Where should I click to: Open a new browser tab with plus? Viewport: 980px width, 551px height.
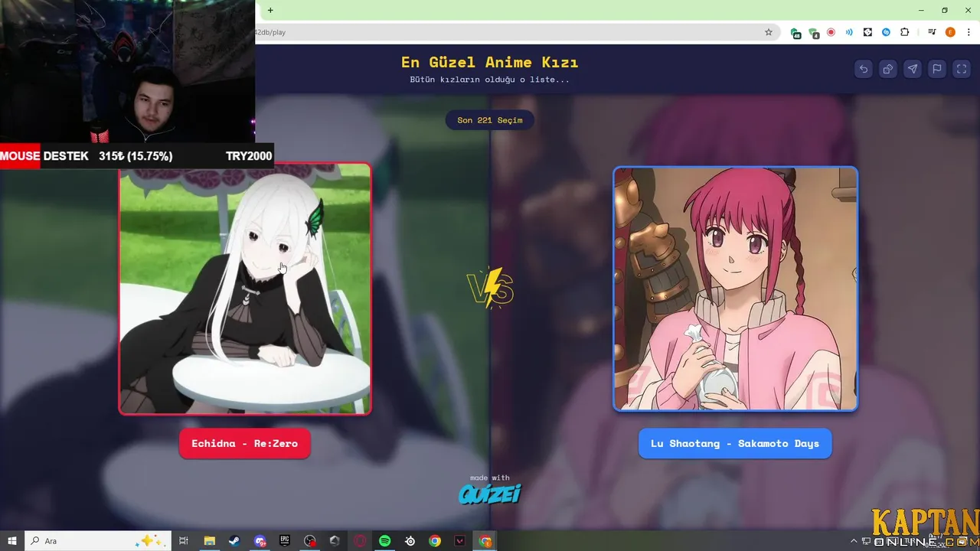click(x=270, y=10)
